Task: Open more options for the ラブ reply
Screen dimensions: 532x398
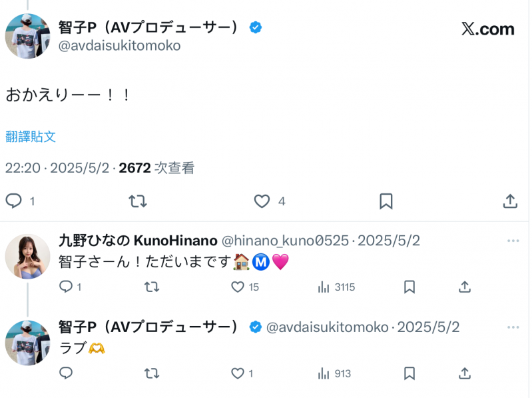Action: click(x=513, y=327)
